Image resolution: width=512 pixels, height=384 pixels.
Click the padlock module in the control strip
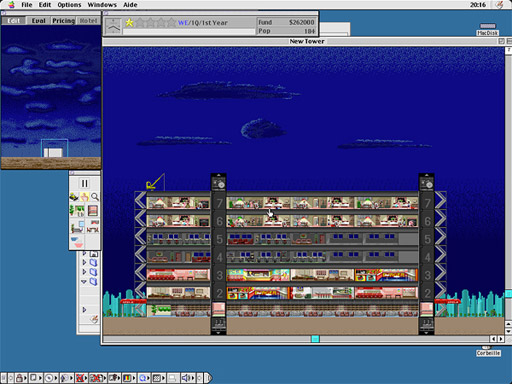pyautogui.click(x=20, y=378)
